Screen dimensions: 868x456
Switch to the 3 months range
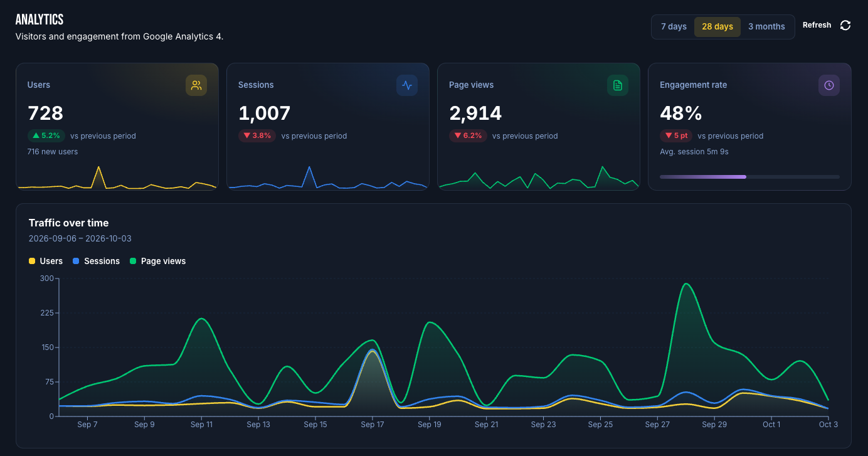click(766, 27)
